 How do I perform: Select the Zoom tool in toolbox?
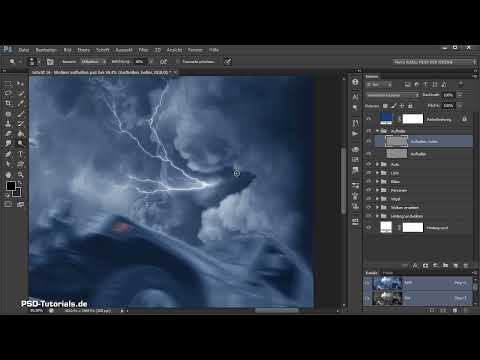[x=20, y=175]
